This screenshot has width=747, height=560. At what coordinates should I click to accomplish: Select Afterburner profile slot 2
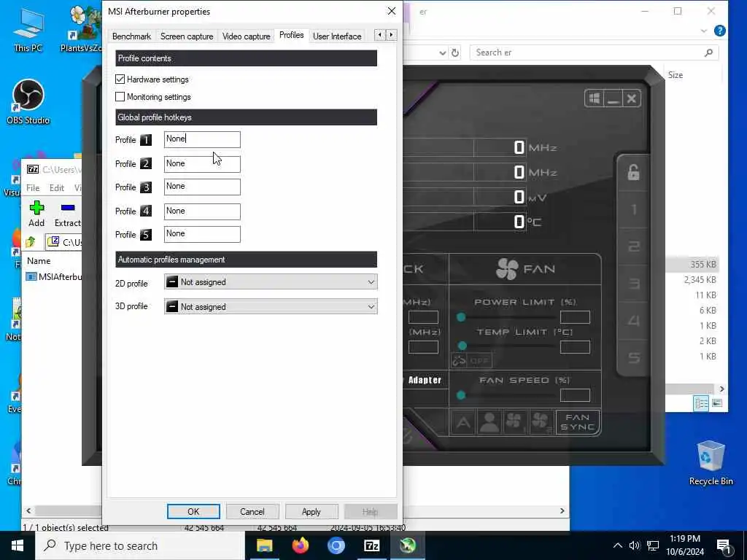pos(634,246)
